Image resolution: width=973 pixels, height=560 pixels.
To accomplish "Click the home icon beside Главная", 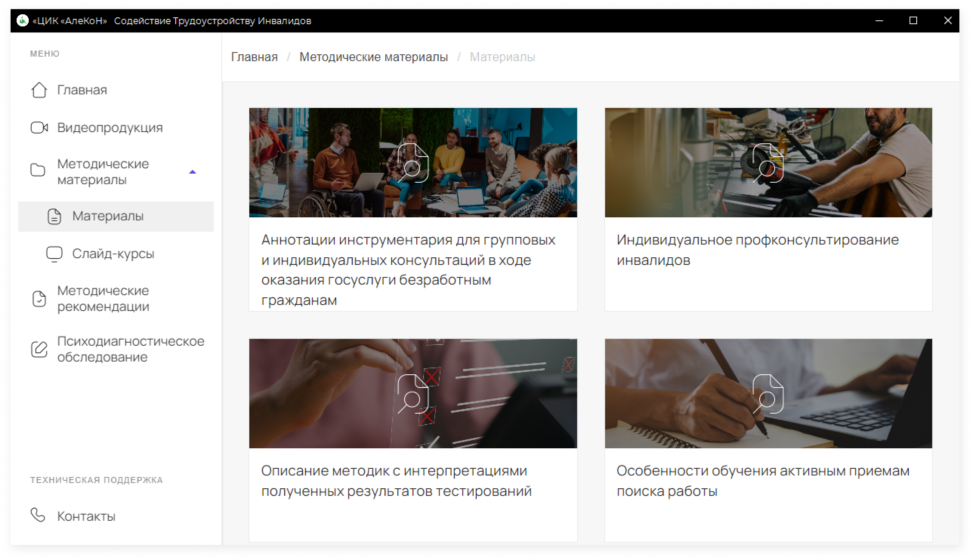I will point(39,90).
